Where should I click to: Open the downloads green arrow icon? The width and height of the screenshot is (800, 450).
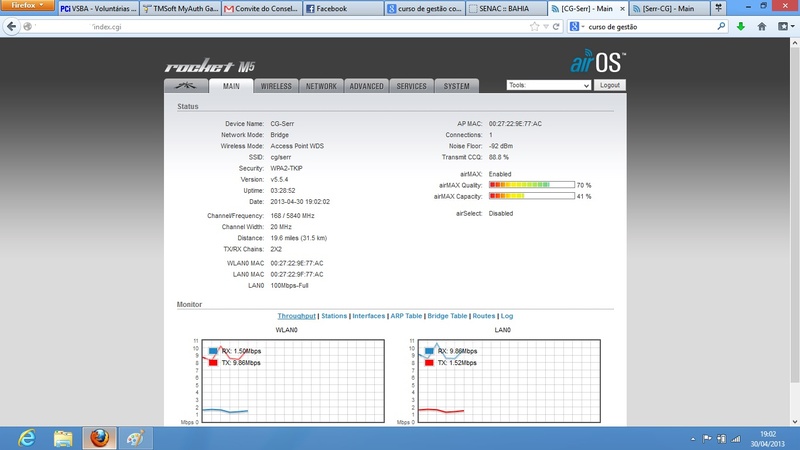(x=741, y=27)
